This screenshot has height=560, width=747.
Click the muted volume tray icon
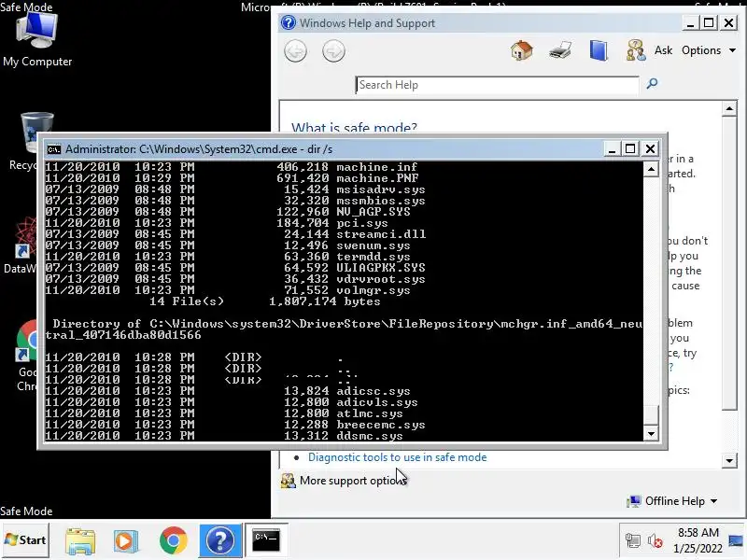tap(655, 541)
